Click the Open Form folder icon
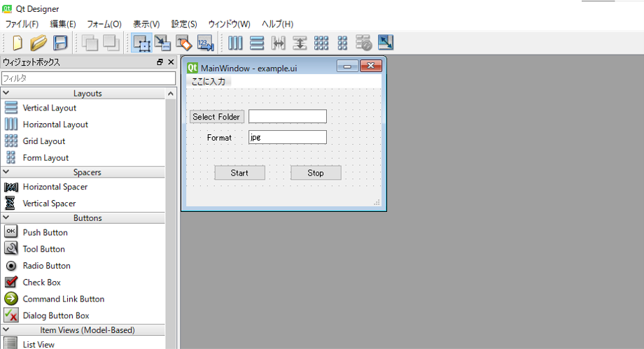644x349 pixels. pos(38,43)
